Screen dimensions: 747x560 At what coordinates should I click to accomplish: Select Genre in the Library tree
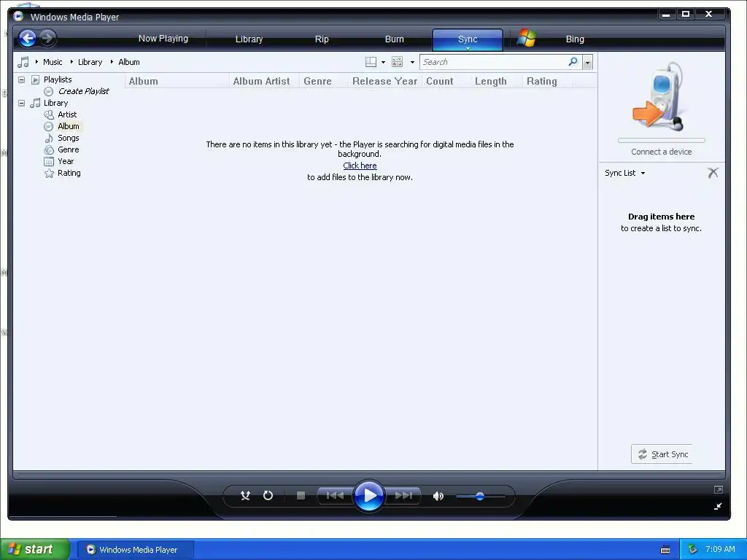pyautogui.click(x=68, y=149)
